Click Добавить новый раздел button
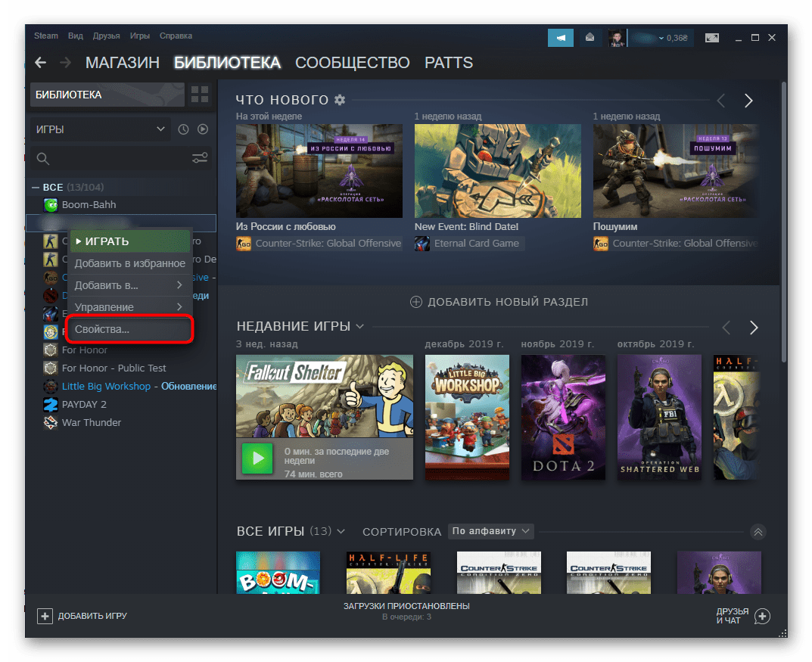Viewport: 812px width, 662px height. coord(499,302)
